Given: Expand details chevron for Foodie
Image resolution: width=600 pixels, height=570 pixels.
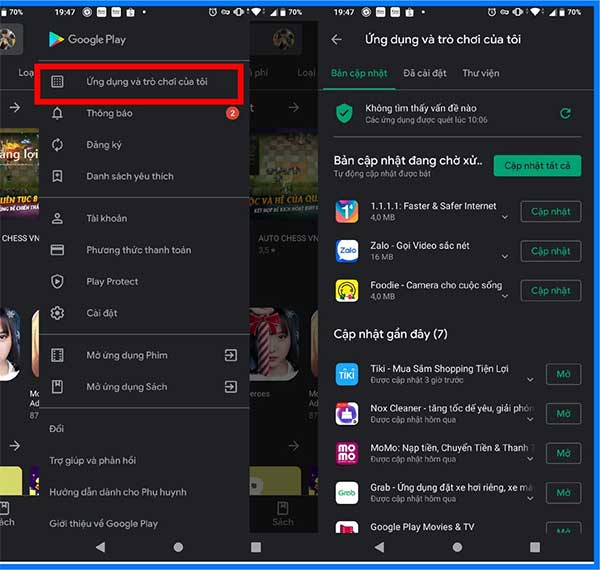Looking at the screenshot, I should click(x=505, y=296).
